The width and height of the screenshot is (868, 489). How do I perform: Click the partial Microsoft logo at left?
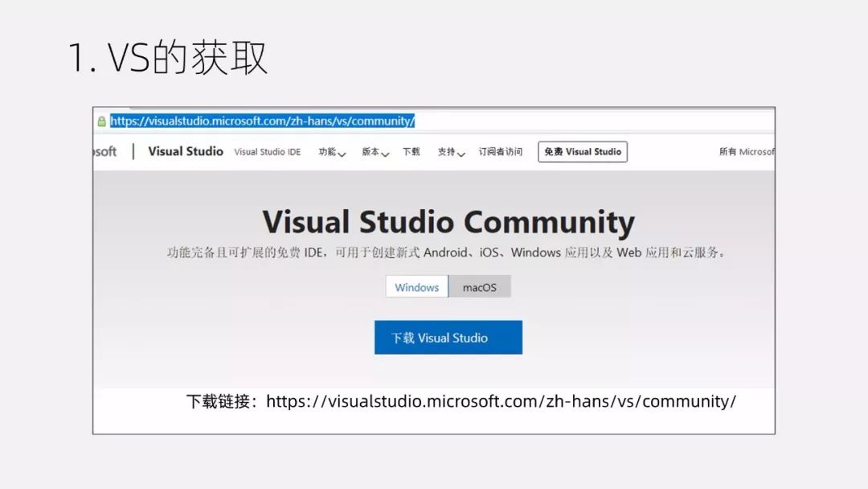point(105,152)
